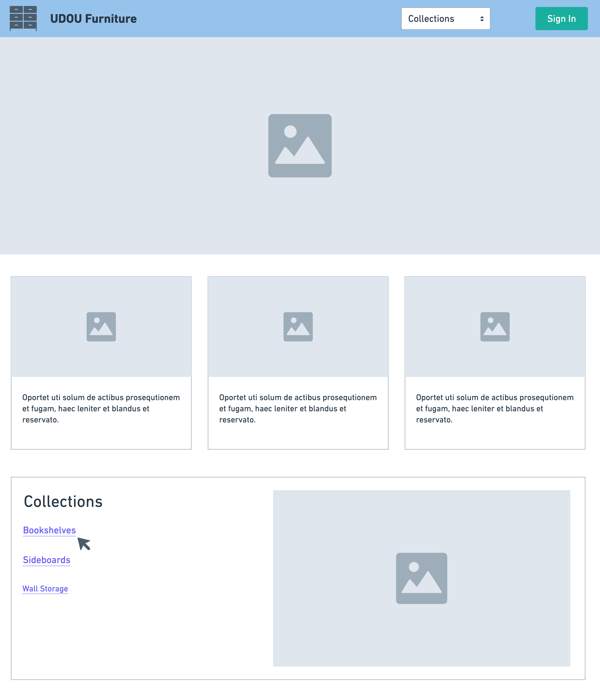Screen dimensions: 600x700
Task: Click the first card's image placeholder icon
Action: 101,326
